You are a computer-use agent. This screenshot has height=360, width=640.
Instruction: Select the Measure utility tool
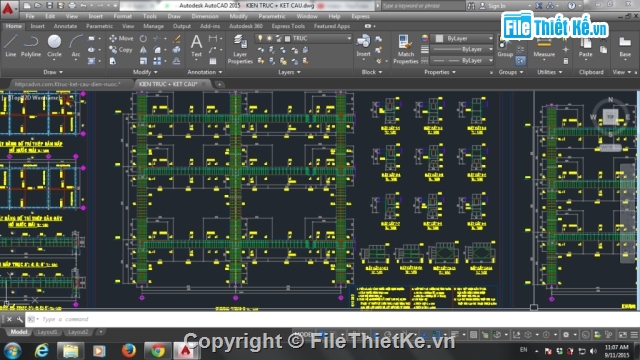point(544,47)
